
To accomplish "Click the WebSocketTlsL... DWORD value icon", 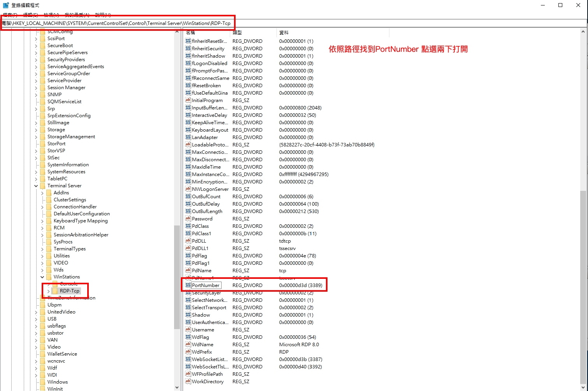I will [188, 367].
